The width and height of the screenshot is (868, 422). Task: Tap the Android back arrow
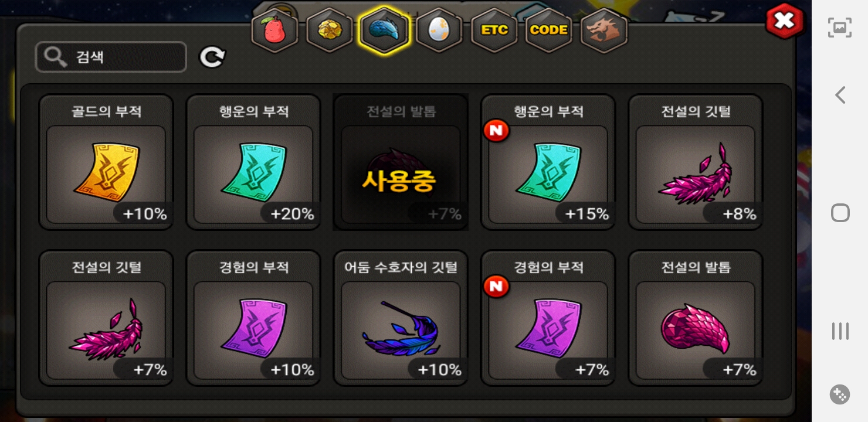840,95
